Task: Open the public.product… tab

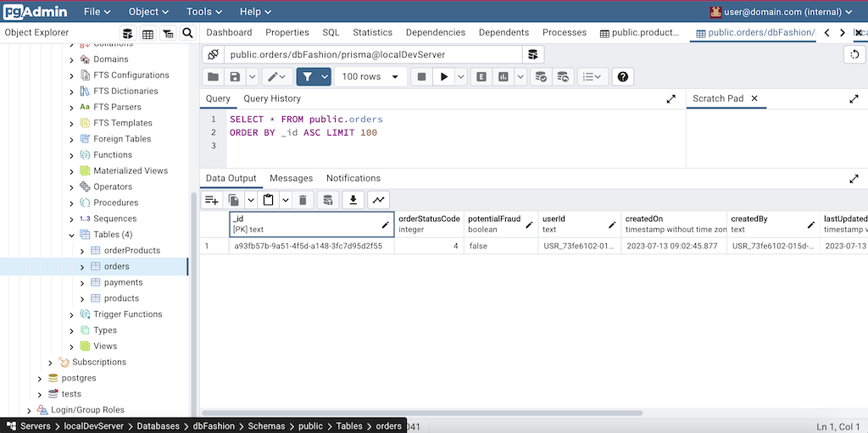Action: click(640, 33)
